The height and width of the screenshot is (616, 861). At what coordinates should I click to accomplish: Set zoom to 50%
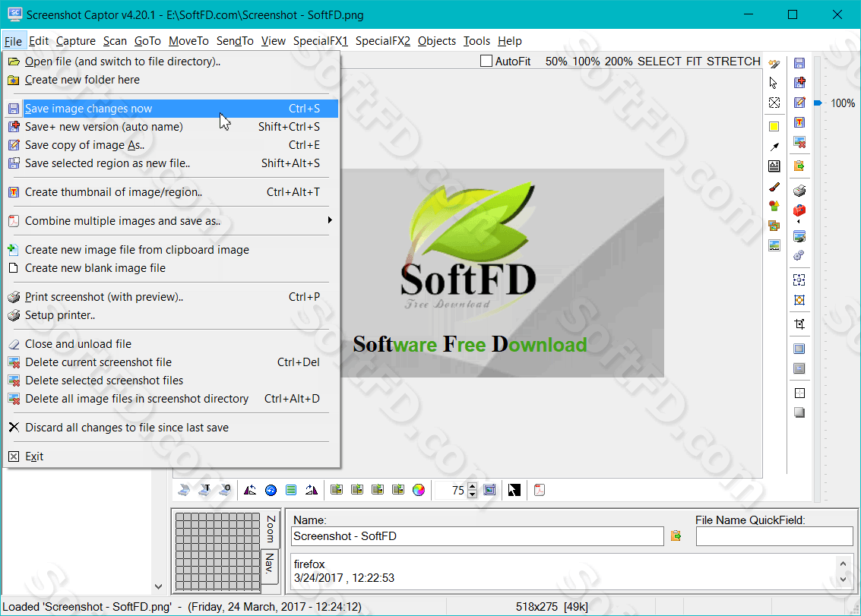click(x=556, y=62)
